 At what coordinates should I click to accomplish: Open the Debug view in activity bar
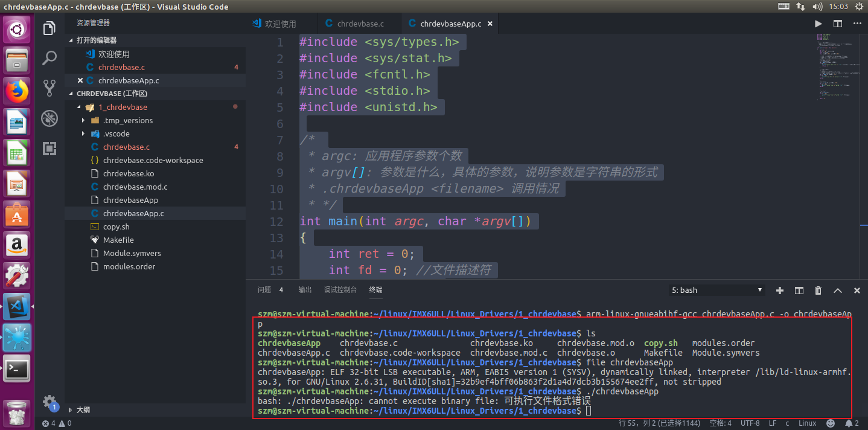[x=49, y=118]
